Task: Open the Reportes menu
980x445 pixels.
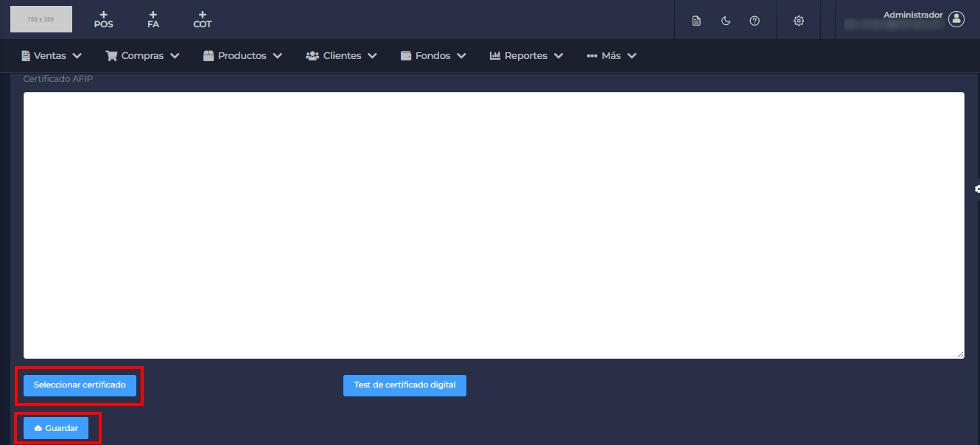Action: pyautogui.click(x=526, y=55)
